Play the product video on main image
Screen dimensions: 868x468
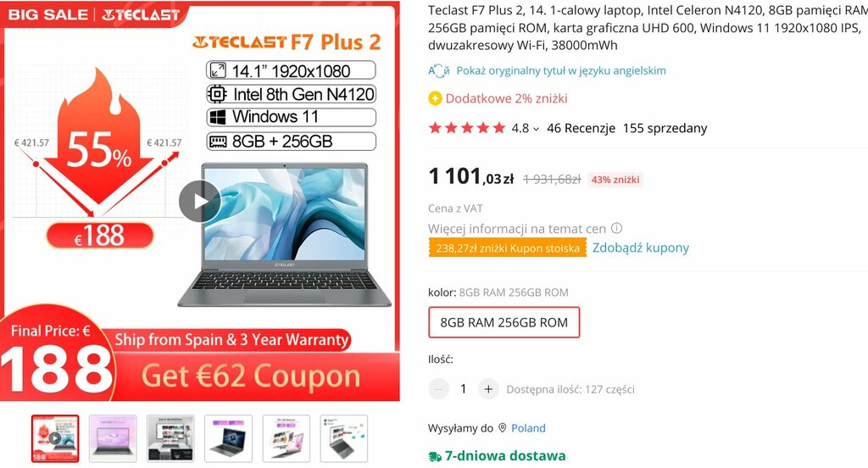tap(200, 202)
